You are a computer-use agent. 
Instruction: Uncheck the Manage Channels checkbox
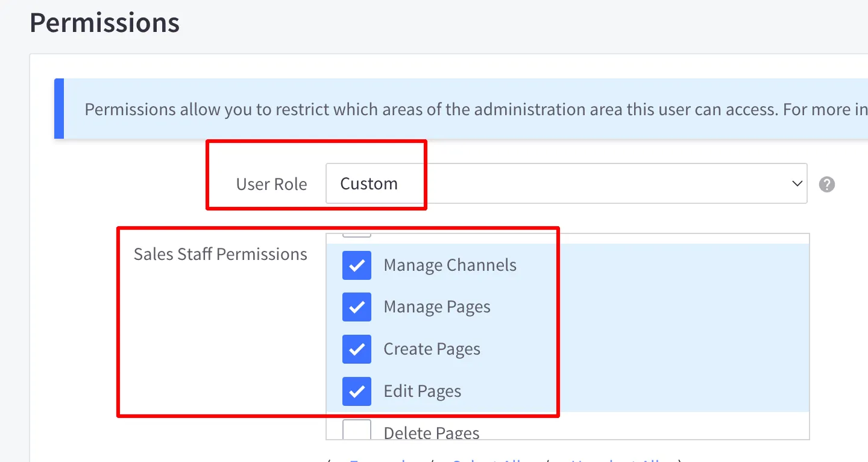(x=356, y=265)
